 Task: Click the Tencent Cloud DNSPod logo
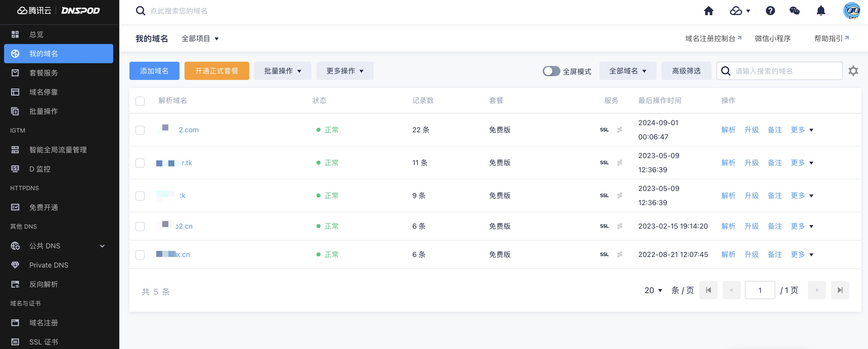coord(59,11)
